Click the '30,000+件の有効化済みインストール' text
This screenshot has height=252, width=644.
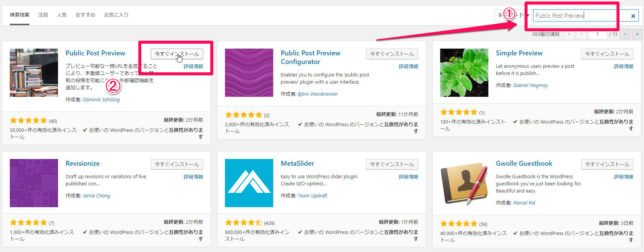point(43,133)
